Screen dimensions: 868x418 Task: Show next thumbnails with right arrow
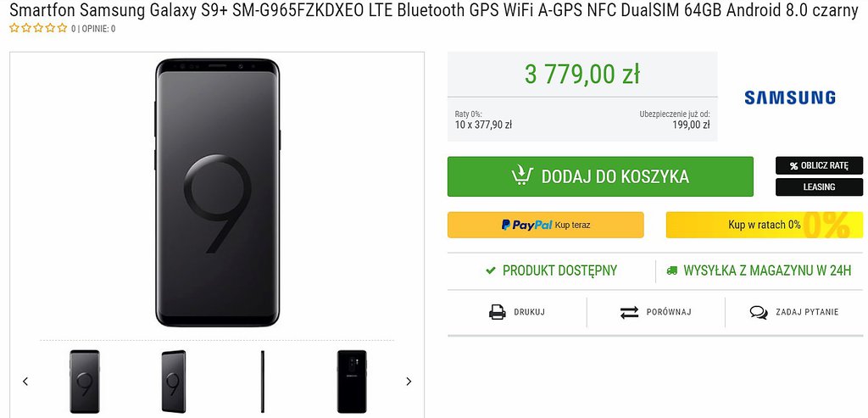[x=409, y=382]
